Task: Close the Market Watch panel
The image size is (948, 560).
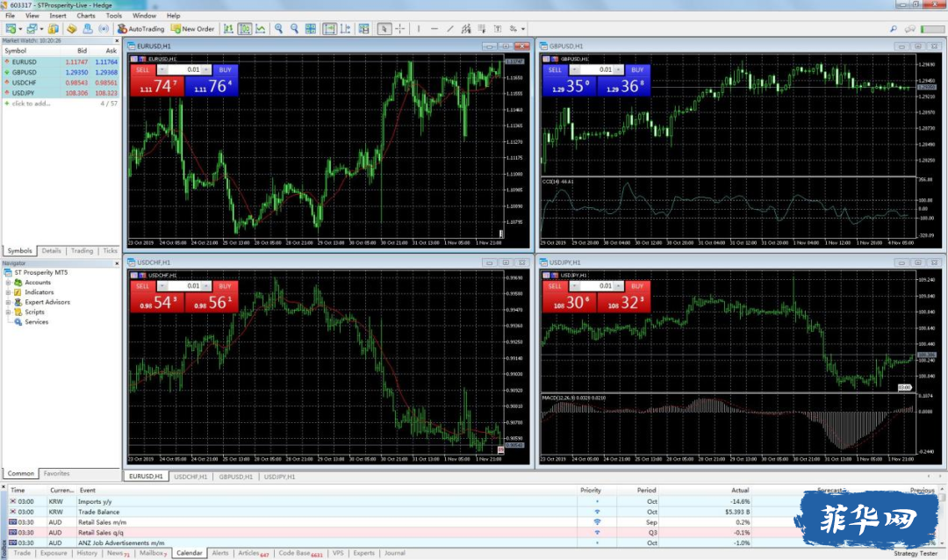Action: tap(117, 40)
